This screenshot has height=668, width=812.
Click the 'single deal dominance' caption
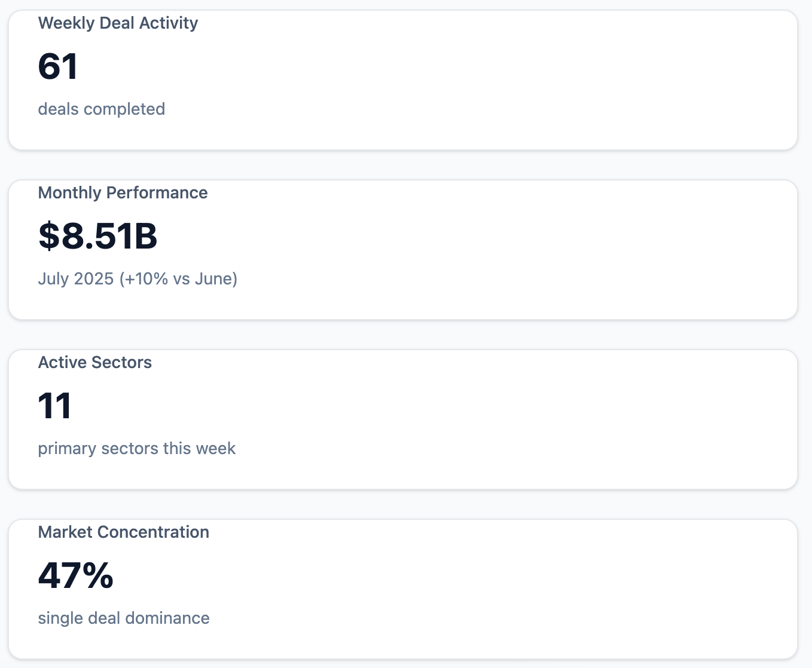(123, 618)
